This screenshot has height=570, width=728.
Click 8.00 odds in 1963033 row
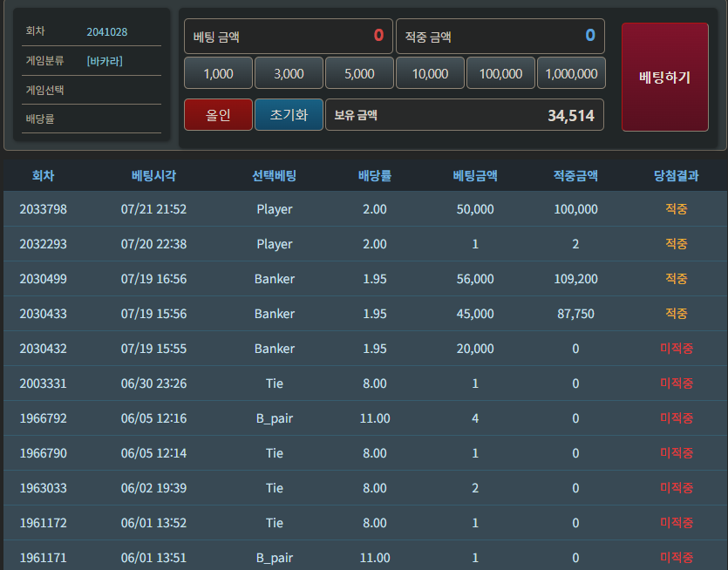point(375,488)
